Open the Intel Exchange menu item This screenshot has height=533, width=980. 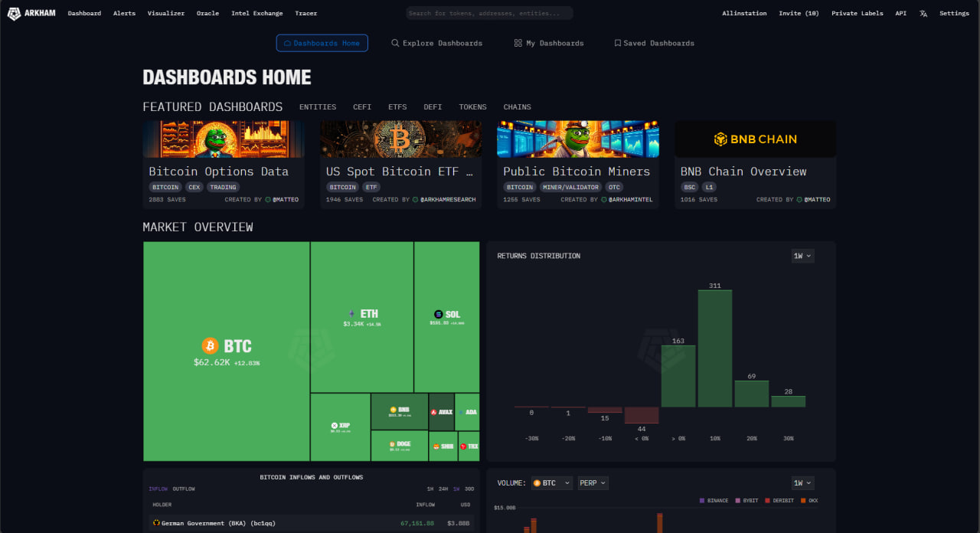(x=257, y=13)
